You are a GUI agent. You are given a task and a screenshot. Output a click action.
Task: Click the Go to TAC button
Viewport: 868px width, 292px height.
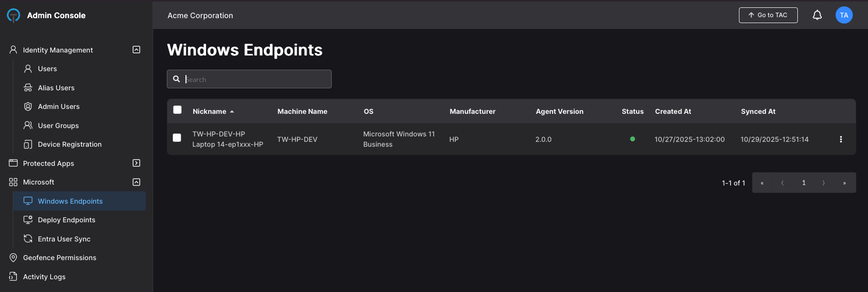coord(768,15)
